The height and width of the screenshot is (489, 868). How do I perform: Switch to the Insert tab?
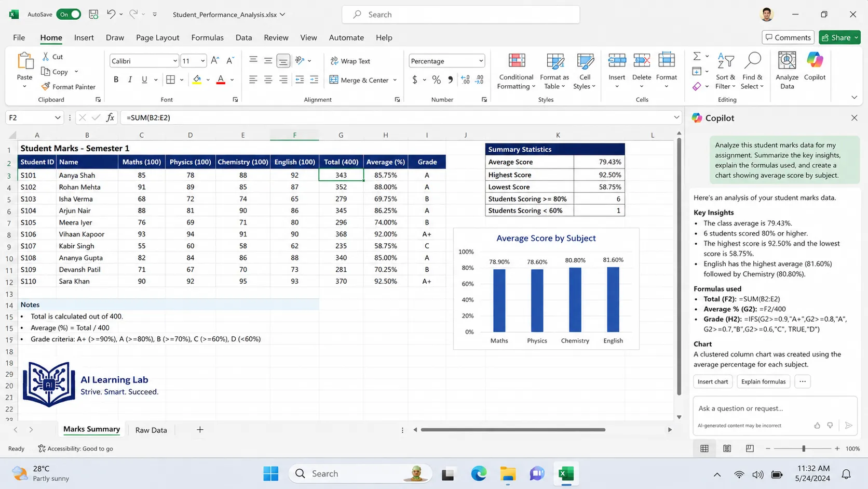84,37
